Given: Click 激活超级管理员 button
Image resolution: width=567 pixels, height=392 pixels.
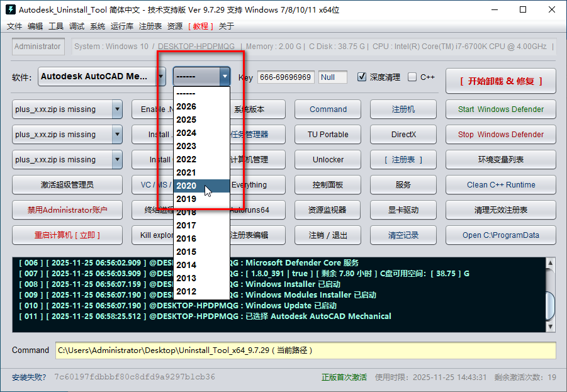Looking at the screenshot, I should pos(67,185).
